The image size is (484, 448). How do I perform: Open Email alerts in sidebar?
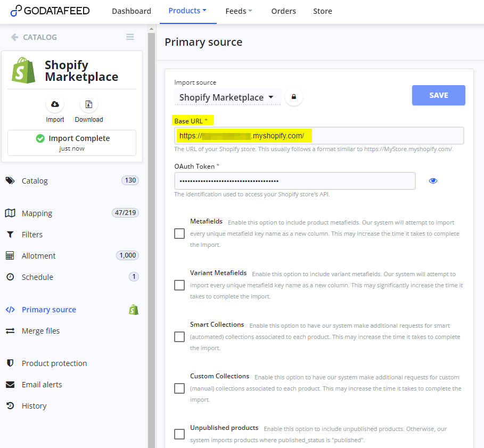coord(42,385)
